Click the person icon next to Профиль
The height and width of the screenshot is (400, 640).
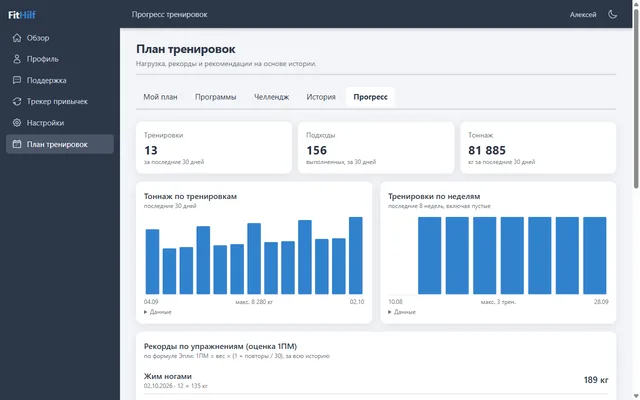coord(17,59)
